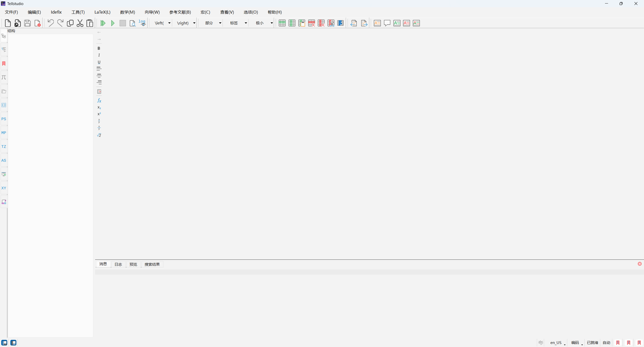This screenshot has height=347, width=644.
Task: Close the bottom panel red x
Action: click(x=639, y=264)
